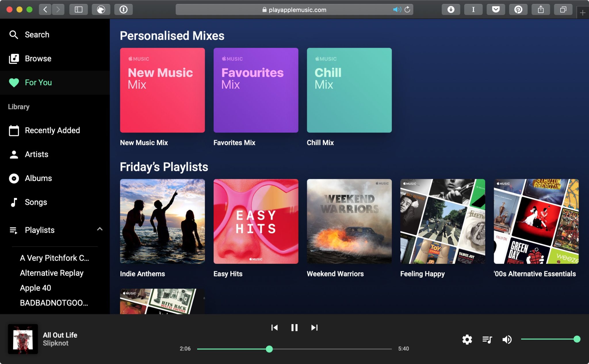Select Browse in the sidebar
The height and width of the screenshot is (364, 589).
coord(55,59)
